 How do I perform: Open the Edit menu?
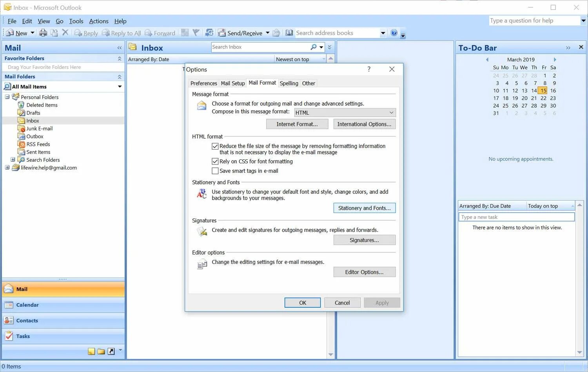pyautogui.click(x=27, y=21)
